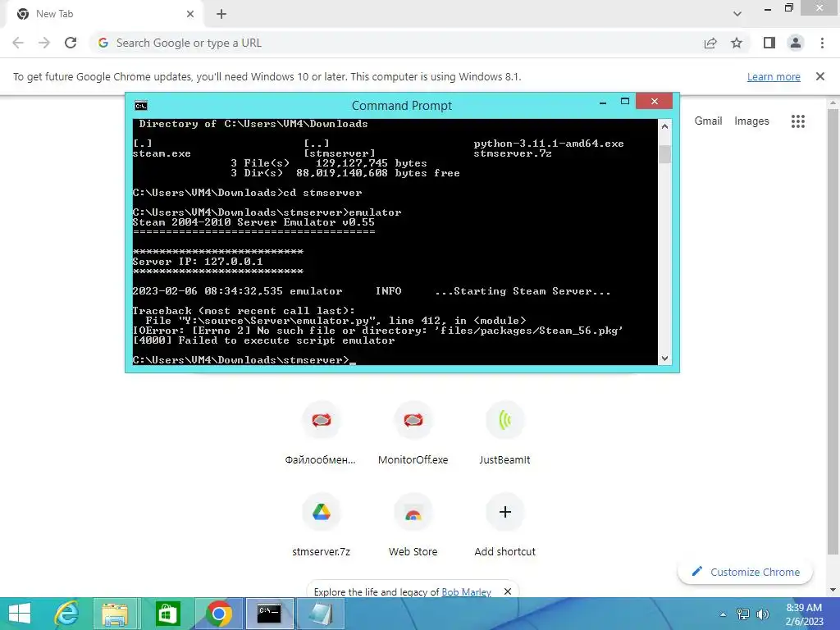The height and width of the screenshot is (630, 840).
Task: Close the New Tab tab
Action: tap(190, 14)
